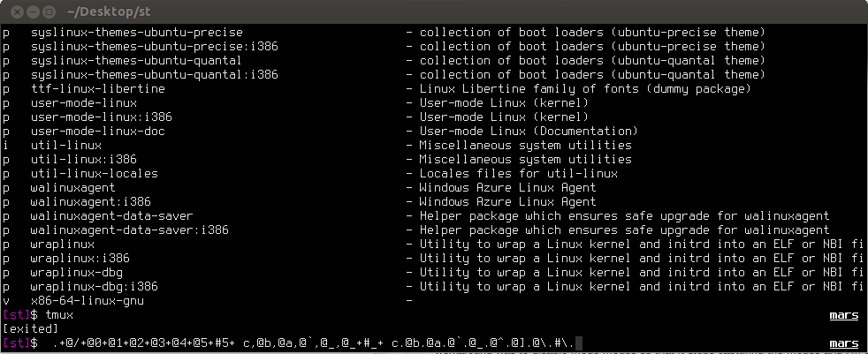868x354 pixels.
Task: Click the mars label beside the tmux command
Action: click(x=843, y=315)
